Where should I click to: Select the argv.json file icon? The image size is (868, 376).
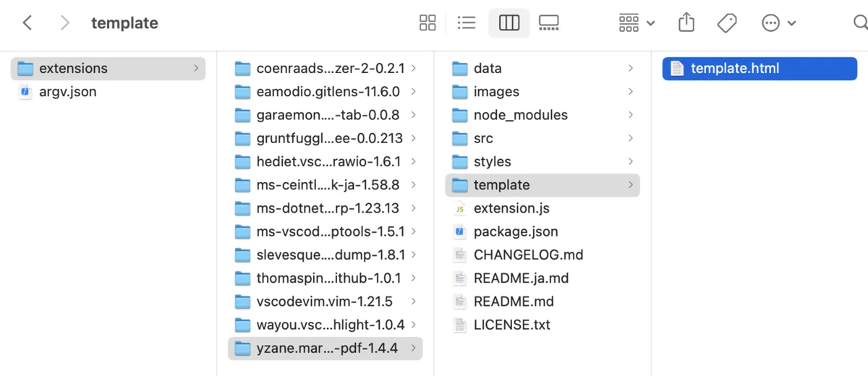25,92
